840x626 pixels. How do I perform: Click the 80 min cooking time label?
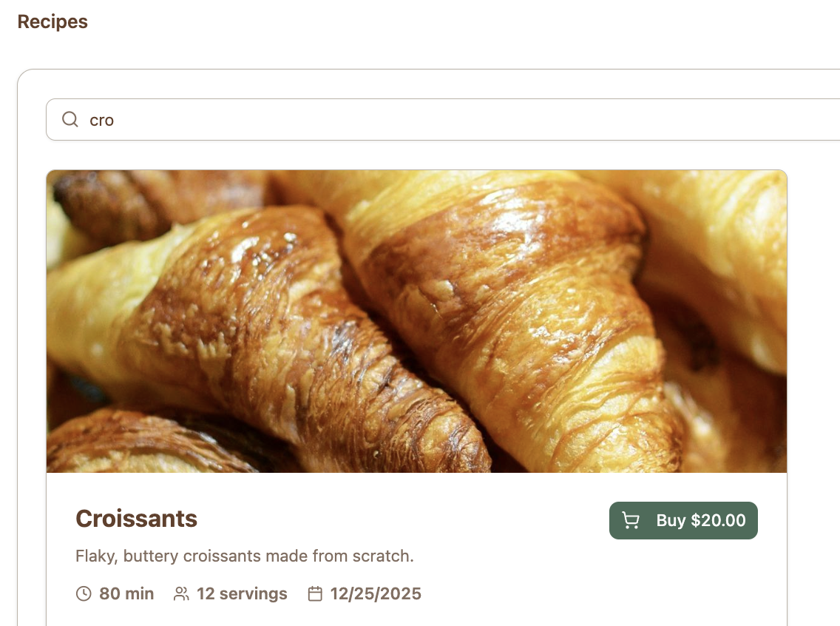pyautogui.click(x=126, y=594)
